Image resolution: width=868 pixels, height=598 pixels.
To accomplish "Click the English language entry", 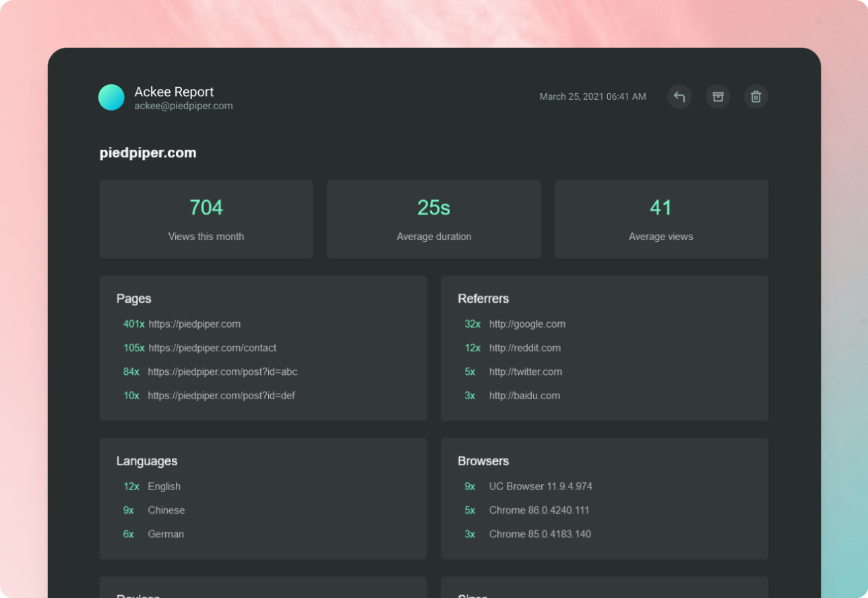I will pyautogui.click(x=164, y=487).
